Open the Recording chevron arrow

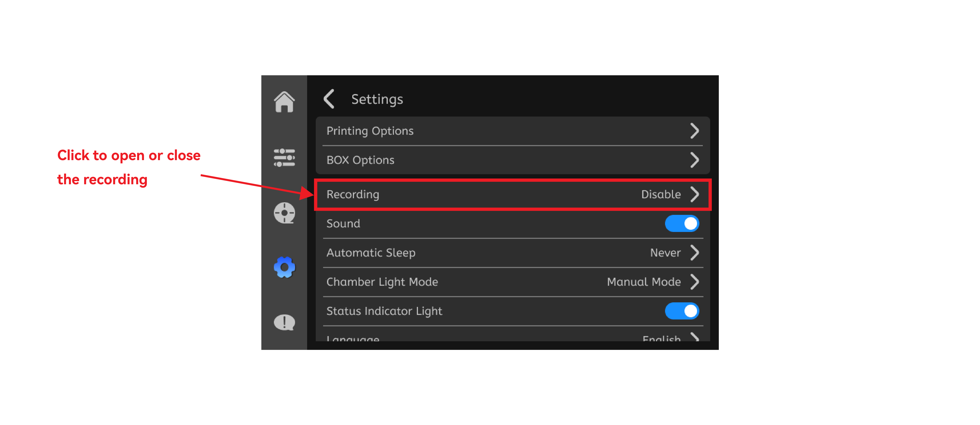pyautogui.click(x=695, y=194)
